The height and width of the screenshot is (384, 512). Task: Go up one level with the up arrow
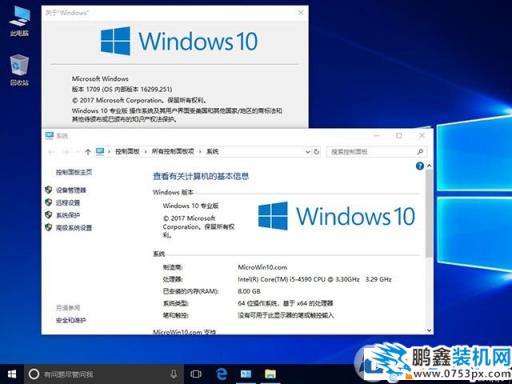point(88,152)
